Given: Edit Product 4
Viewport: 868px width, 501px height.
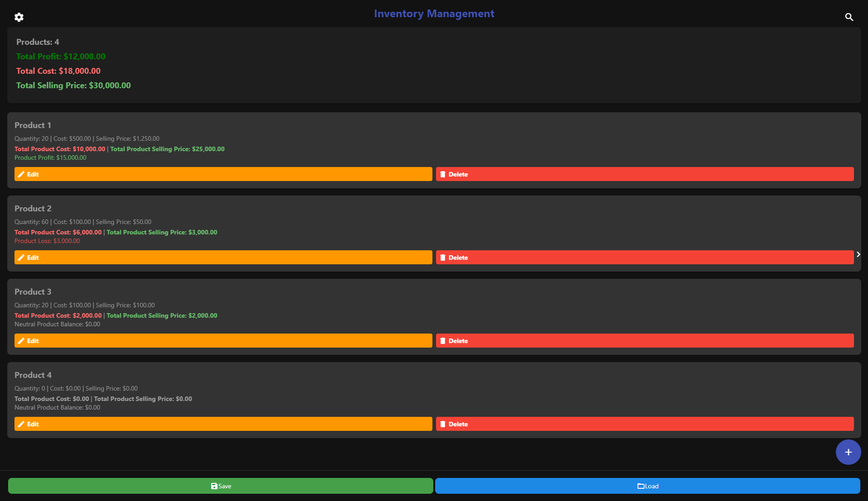Looking at the screenshot, I should pos(223,424).
